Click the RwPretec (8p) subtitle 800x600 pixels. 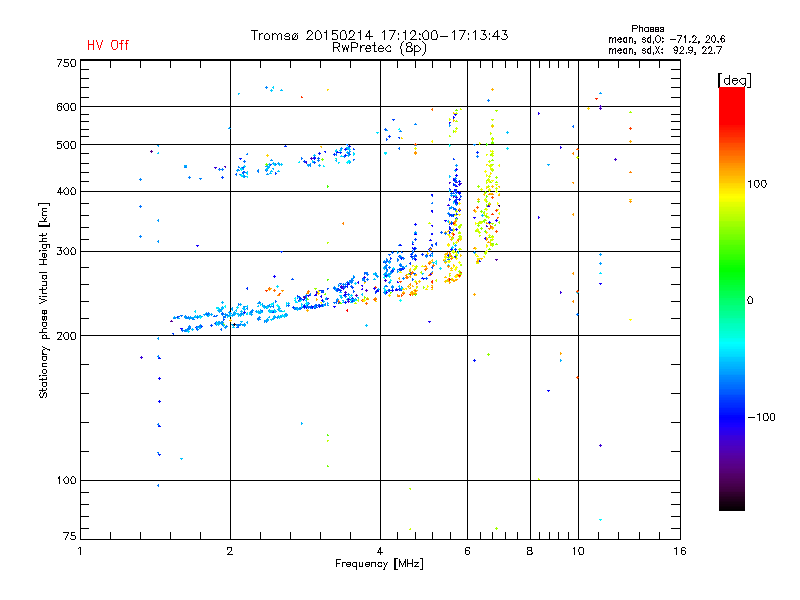[379, 48]
